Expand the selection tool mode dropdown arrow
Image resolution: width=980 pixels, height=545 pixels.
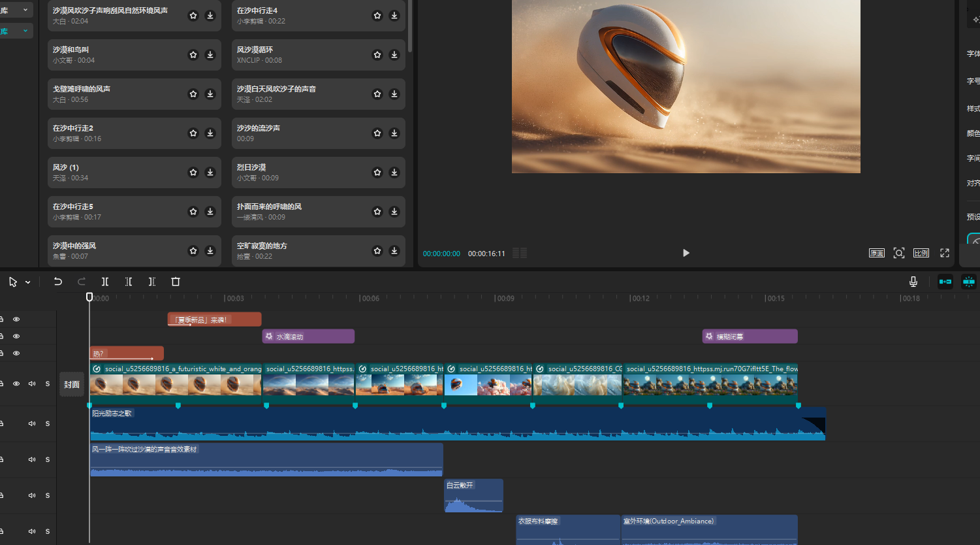(x=28, y=282)
